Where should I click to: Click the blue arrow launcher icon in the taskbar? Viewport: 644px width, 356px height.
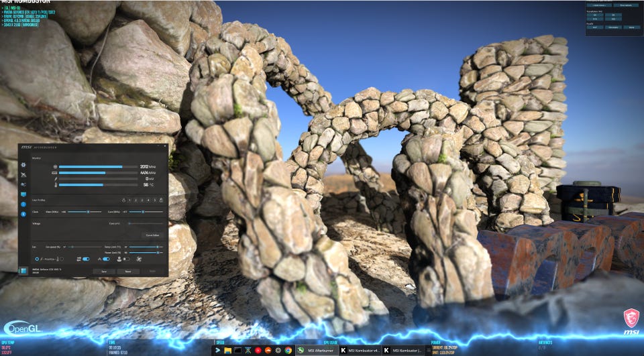point(217,350)
